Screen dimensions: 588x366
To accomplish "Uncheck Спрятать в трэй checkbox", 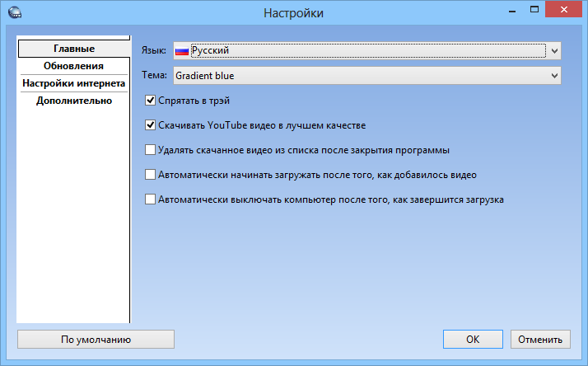I will (150, 101).
